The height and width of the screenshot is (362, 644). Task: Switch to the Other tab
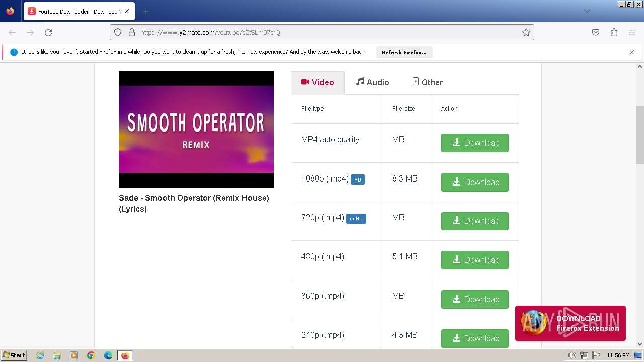[x=427, y=82]
